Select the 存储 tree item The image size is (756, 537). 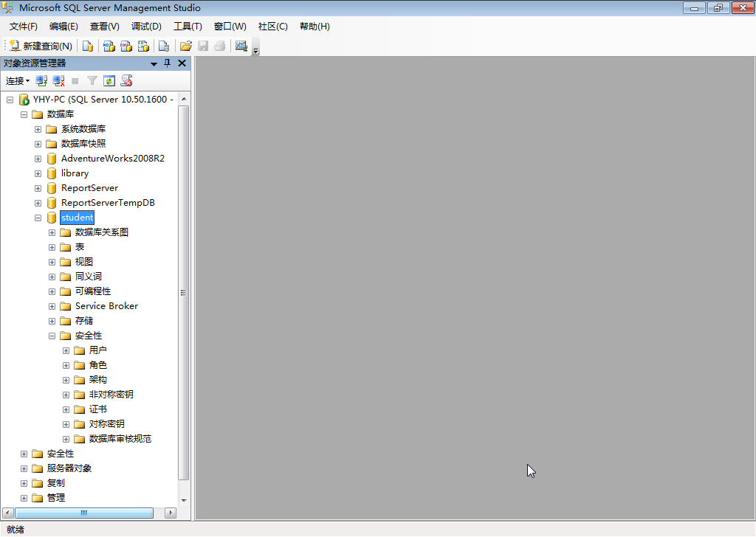point(84,321)
